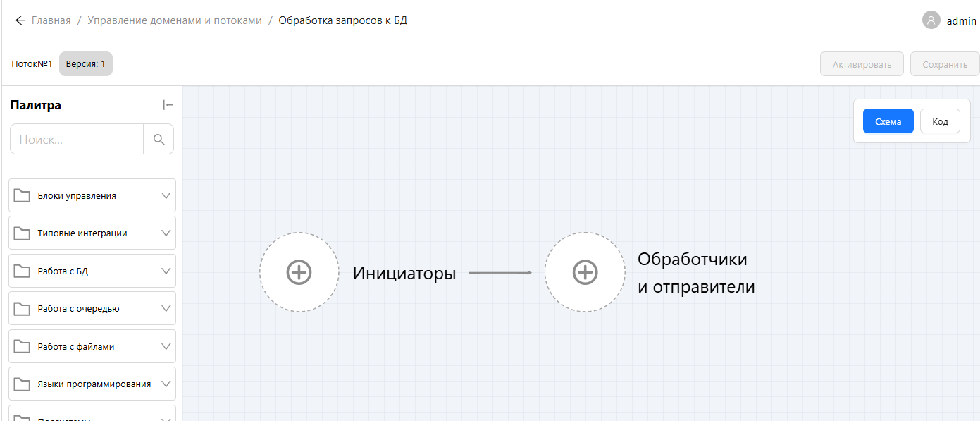The width and height of the screenshot is (980, 421).
Task: Add a handler via Обработчики plus circle
Action: point(585,272)
